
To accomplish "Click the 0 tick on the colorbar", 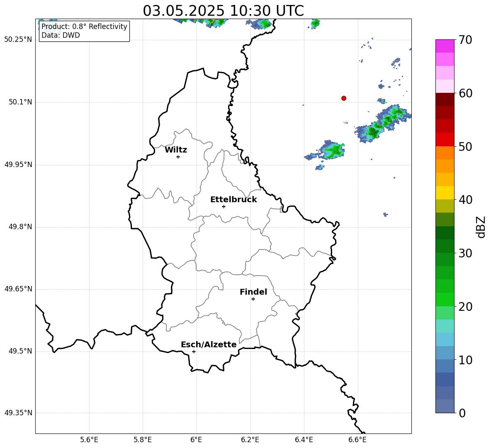I will coord(462,413).
